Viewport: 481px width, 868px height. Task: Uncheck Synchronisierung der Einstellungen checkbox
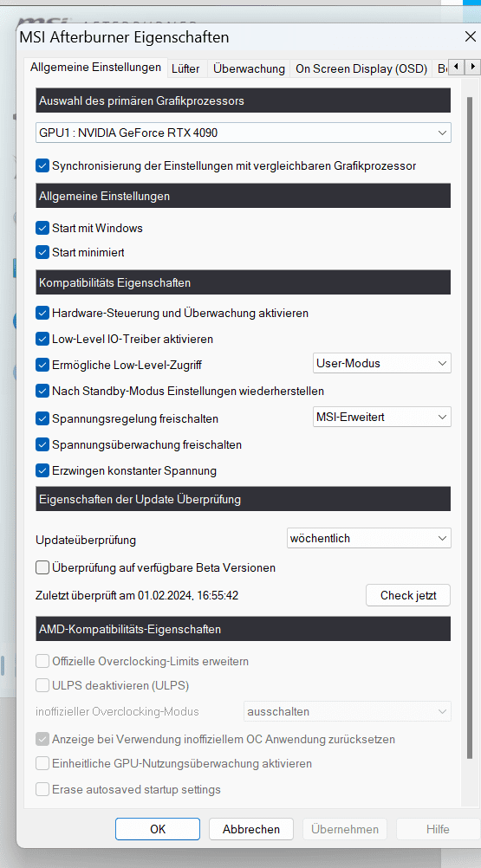click(x=42, y=165)
